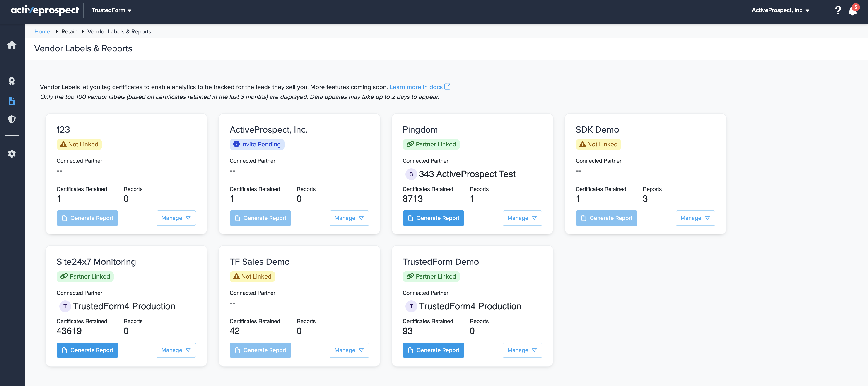Click the 343 ActiveProspect Test partner avatar

click(x=411, y=174)
